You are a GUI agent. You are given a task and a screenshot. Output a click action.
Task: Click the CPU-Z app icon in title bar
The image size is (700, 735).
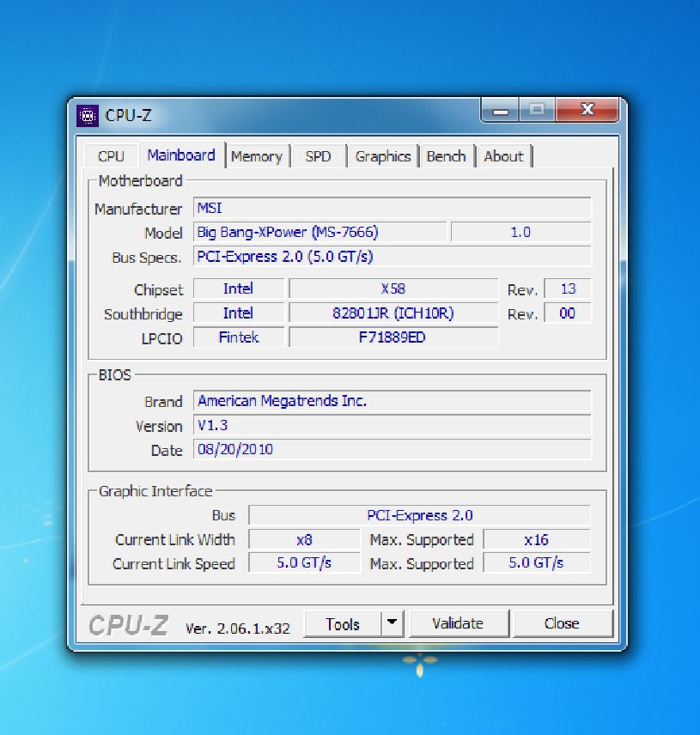pos(88,115)
